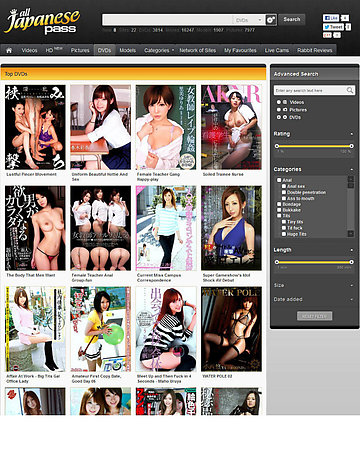Open the DVDs tab
The image size is (360, 450).
pos(104,50)
